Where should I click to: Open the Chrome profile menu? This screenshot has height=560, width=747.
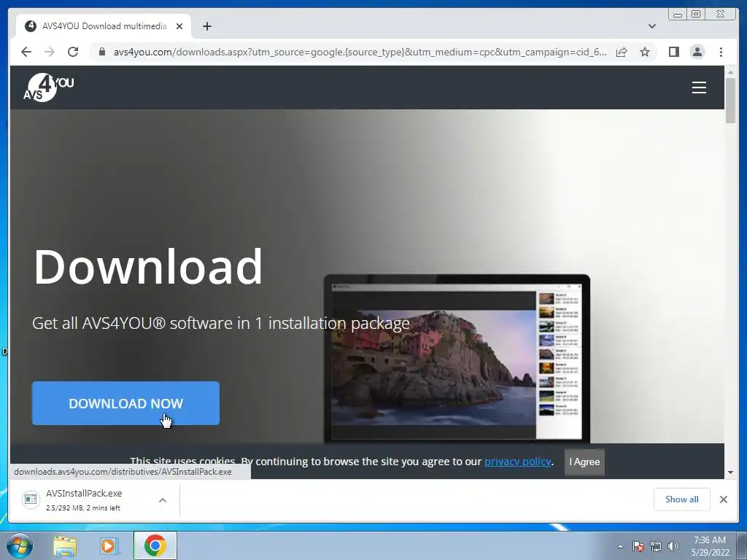[697, 52]
